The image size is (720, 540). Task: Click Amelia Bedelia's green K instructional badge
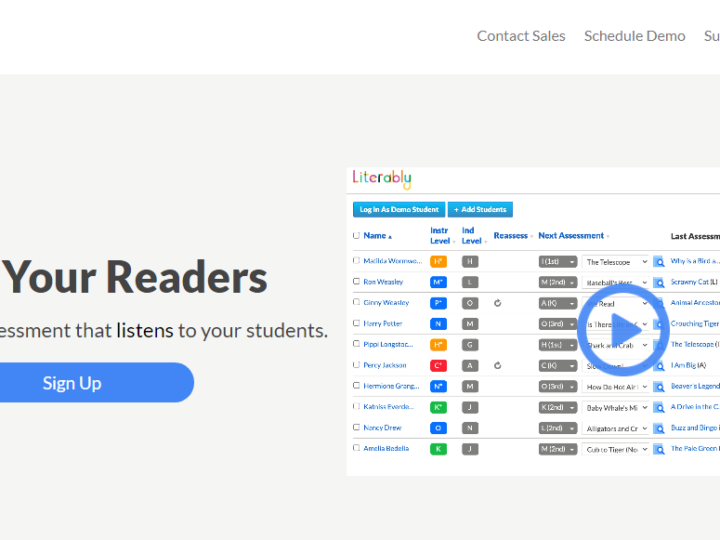tap(438, 449)
